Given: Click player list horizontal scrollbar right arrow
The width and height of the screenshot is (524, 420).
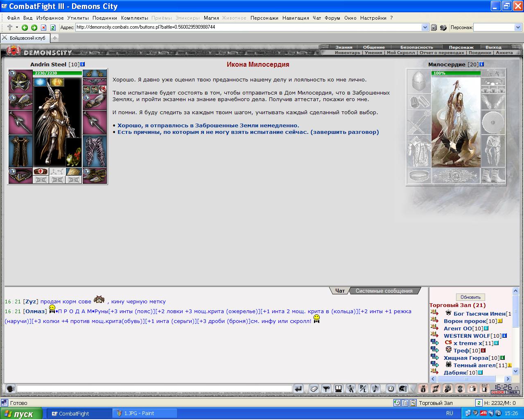Looking at the screenshot, I should point(508,379).
